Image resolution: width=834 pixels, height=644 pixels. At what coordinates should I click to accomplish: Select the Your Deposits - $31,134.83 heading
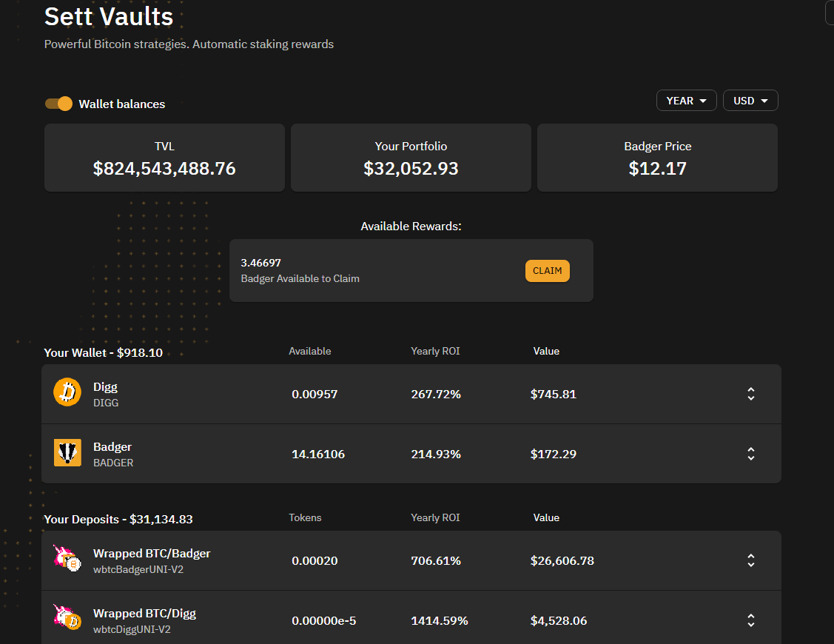click(118, 520)
